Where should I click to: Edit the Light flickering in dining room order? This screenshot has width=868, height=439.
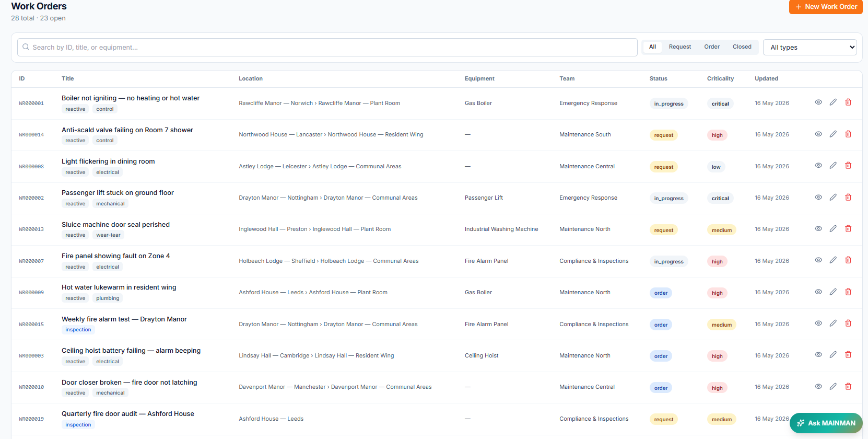click(833, 166)
